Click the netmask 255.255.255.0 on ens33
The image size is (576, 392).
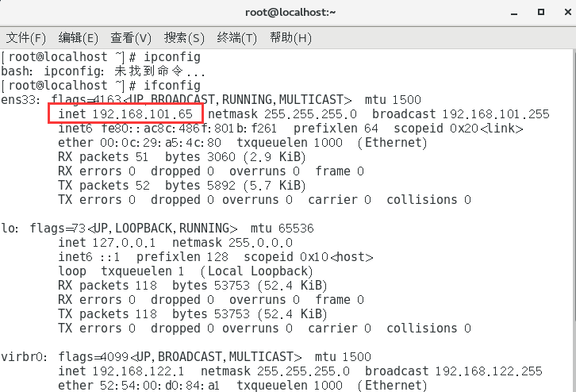[282, 114]
